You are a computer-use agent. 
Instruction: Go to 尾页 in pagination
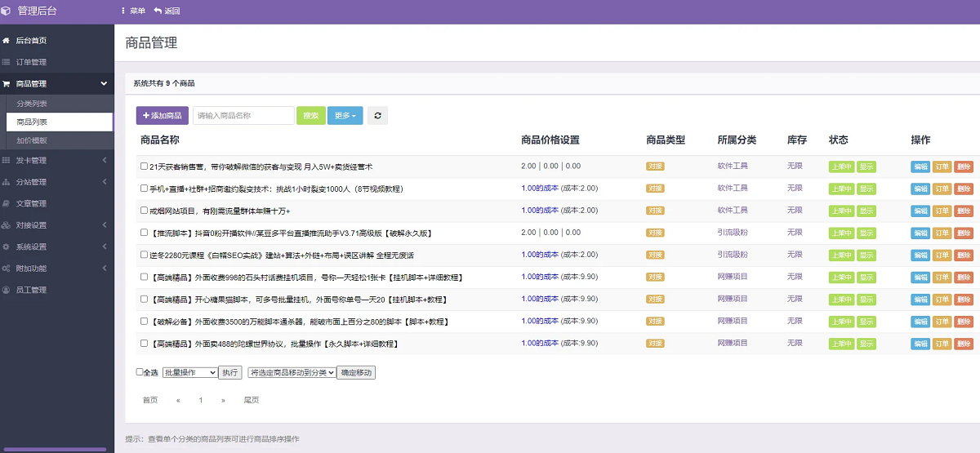(251, 400)
